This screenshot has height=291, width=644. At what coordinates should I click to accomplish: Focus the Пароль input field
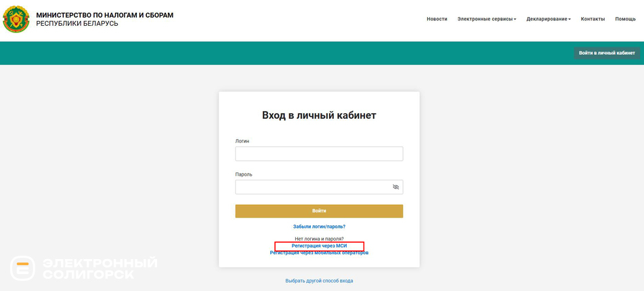point(312,187)
